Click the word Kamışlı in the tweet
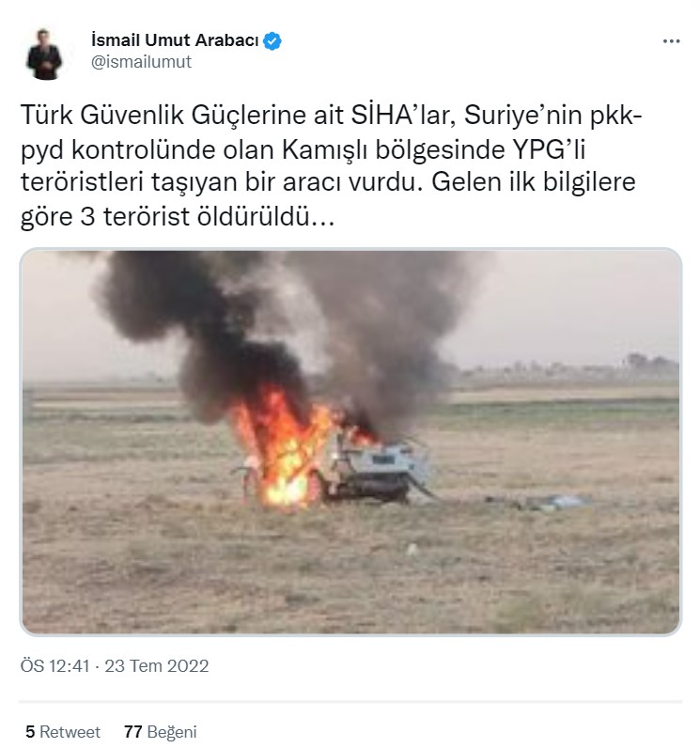 tap(325, 149)
